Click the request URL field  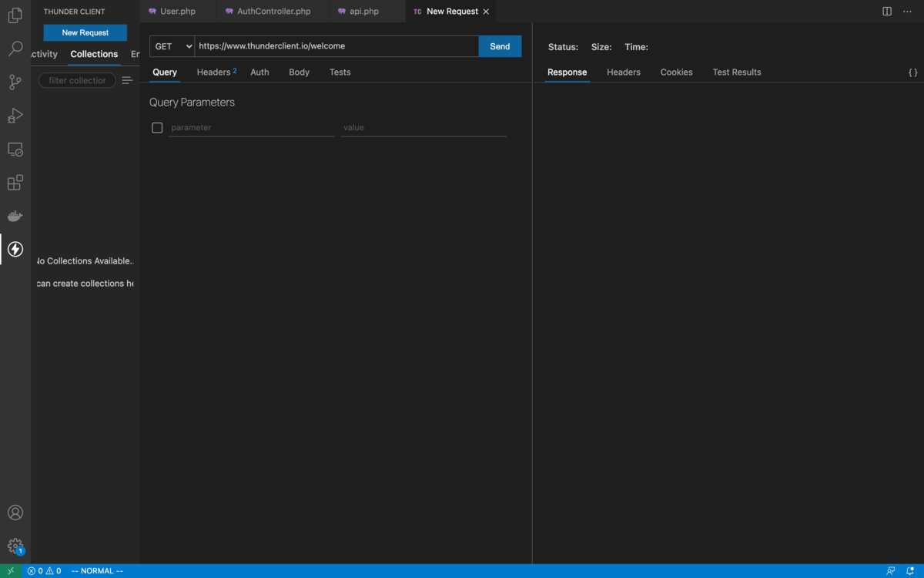click(x=336, y=46)
